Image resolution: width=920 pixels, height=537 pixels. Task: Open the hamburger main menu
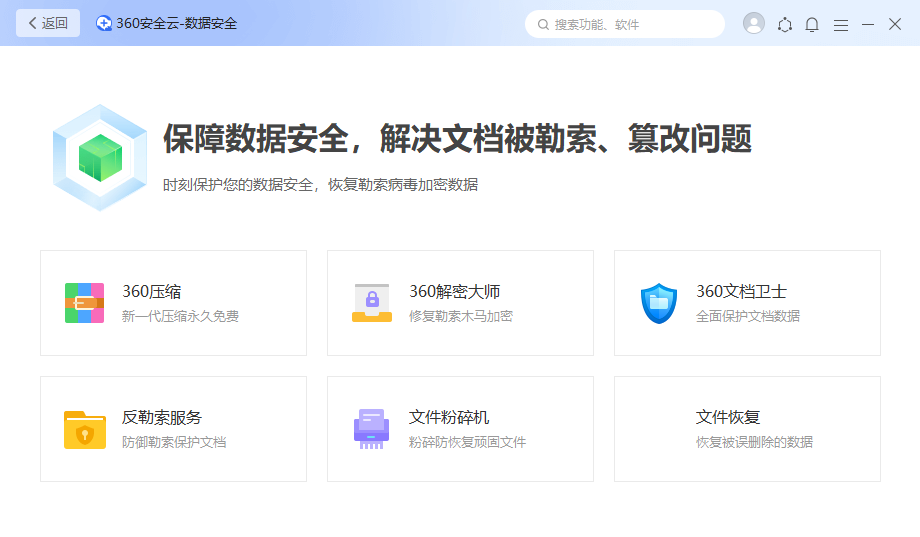pyautogui.click(x=841, y=25)
